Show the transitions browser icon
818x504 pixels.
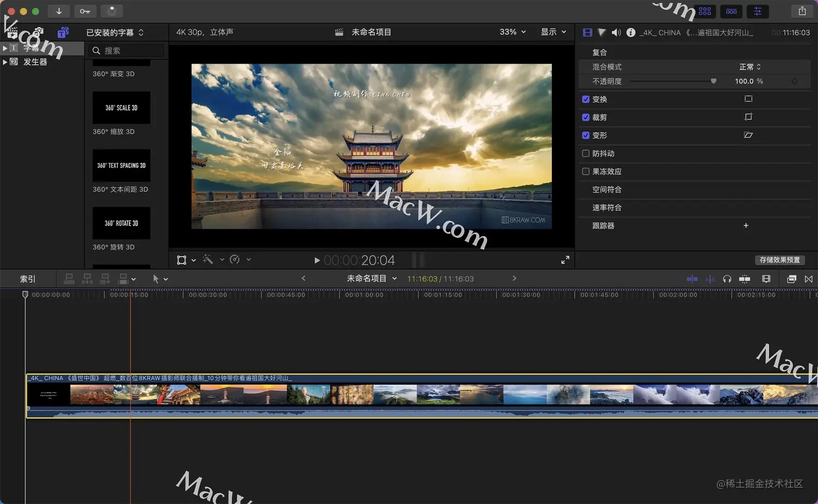click(x=809, y=279)
